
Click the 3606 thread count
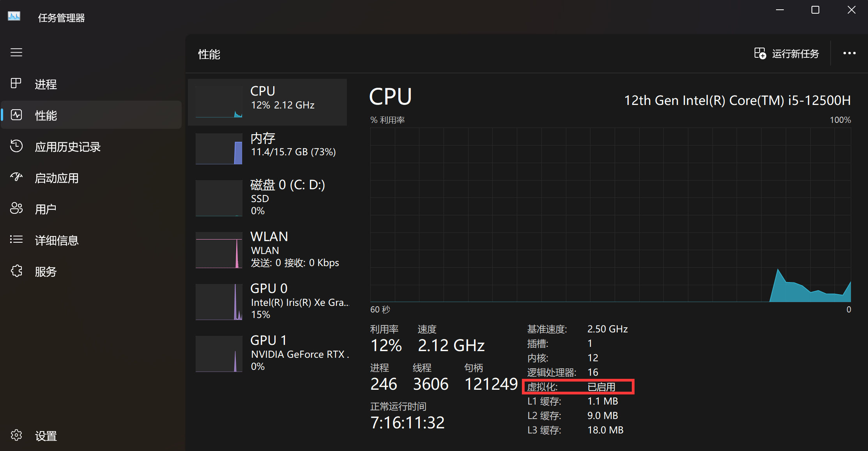(x=431, y=384)
